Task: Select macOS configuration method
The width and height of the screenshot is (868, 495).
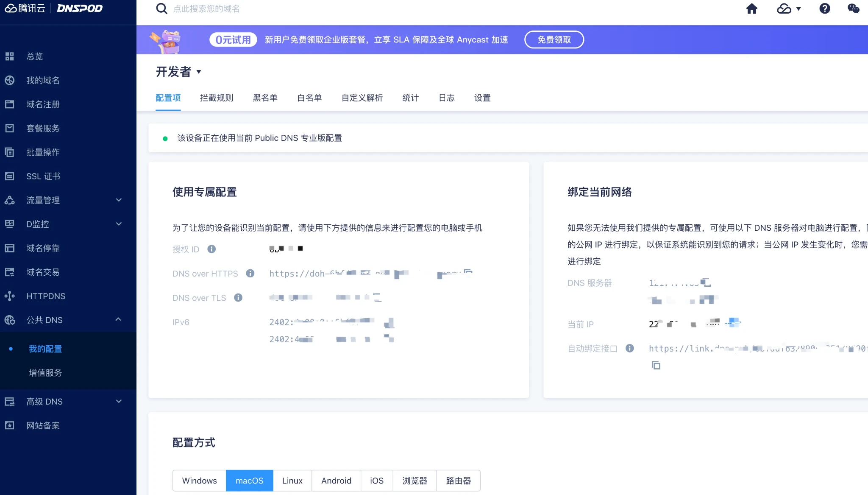Action: (x=249, y=481)
